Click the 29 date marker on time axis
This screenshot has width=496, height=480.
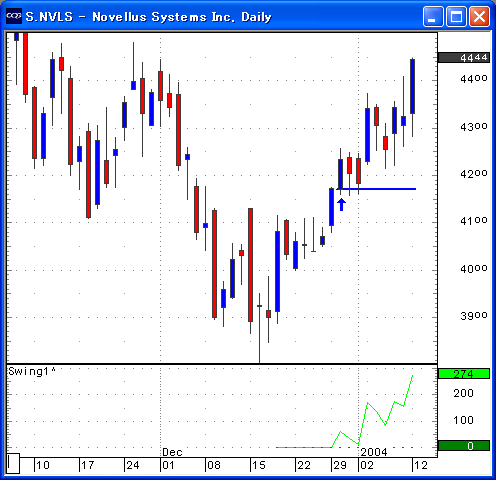[x=340, y=465]
